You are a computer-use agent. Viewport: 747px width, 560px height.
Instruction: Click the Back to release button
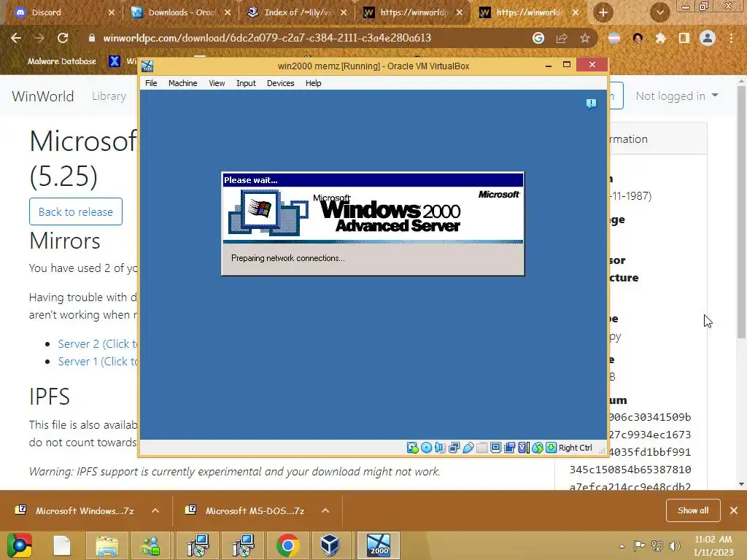coord(76,211)
